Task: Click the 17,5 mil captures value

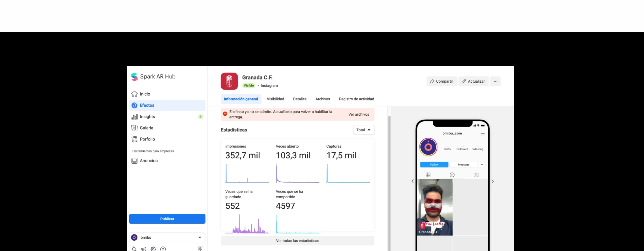Action: pyautogui.click(x=341, y=156)
